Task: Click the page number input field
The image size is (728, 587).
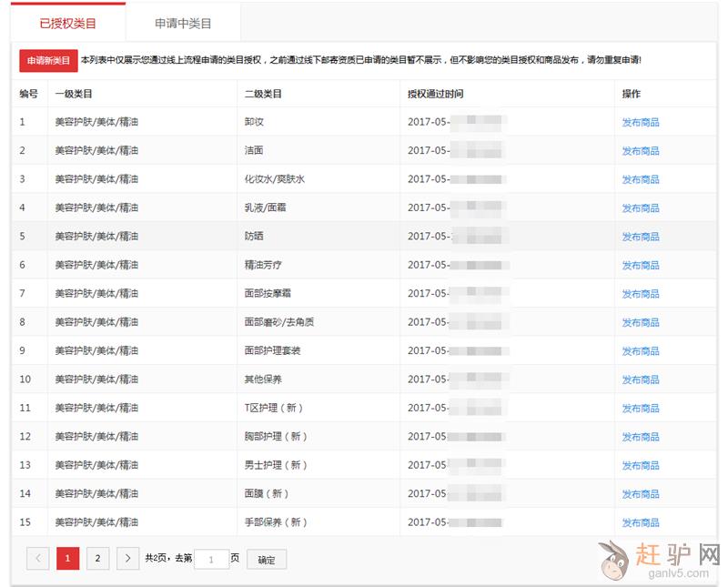Action: (x=211, y=560)
